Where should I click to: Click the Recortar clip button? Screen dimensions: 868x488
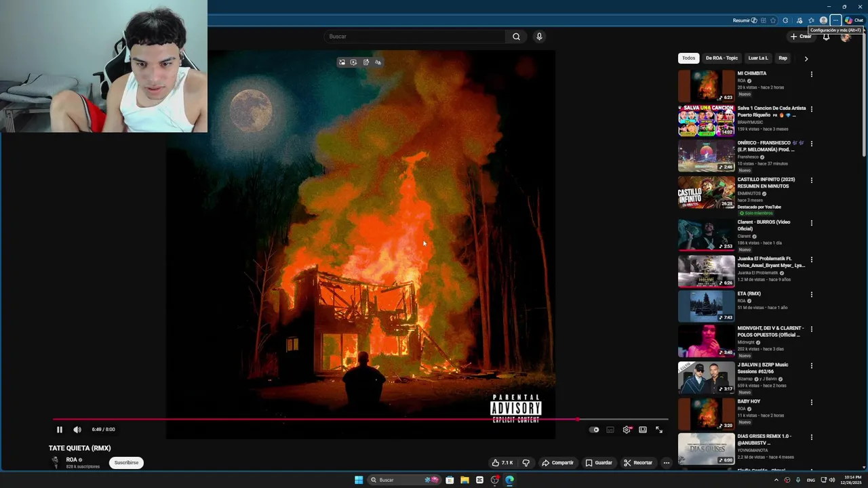638,463
